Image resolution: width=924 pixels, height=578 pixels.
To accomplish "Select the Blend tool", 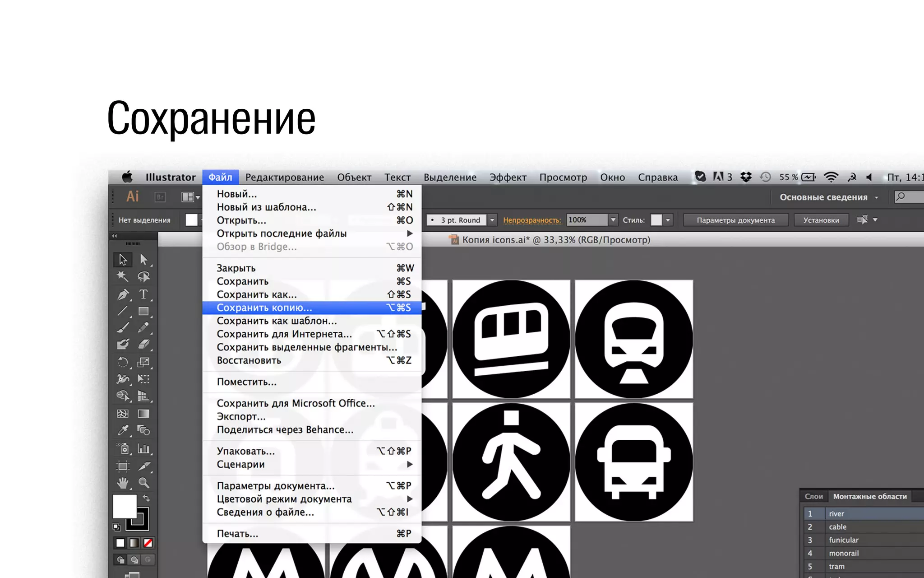I will 143,430.
